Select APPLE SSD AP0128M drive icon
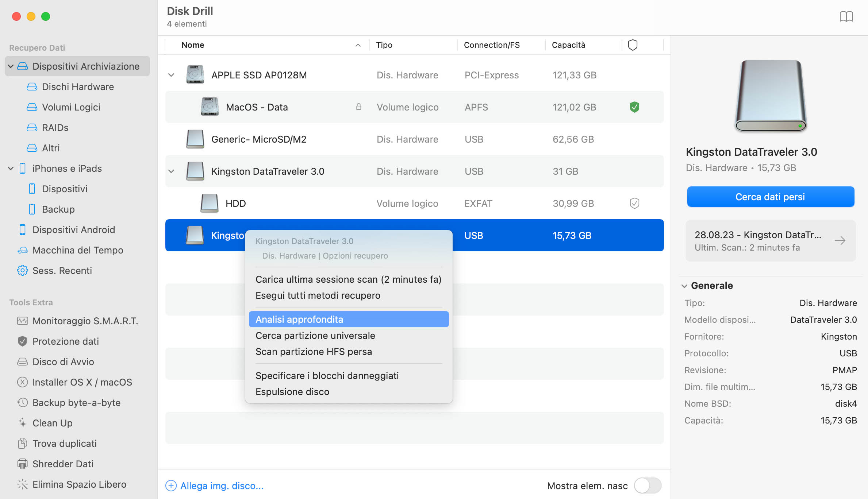This screenshot has height=499, width=868. point(195,75)
